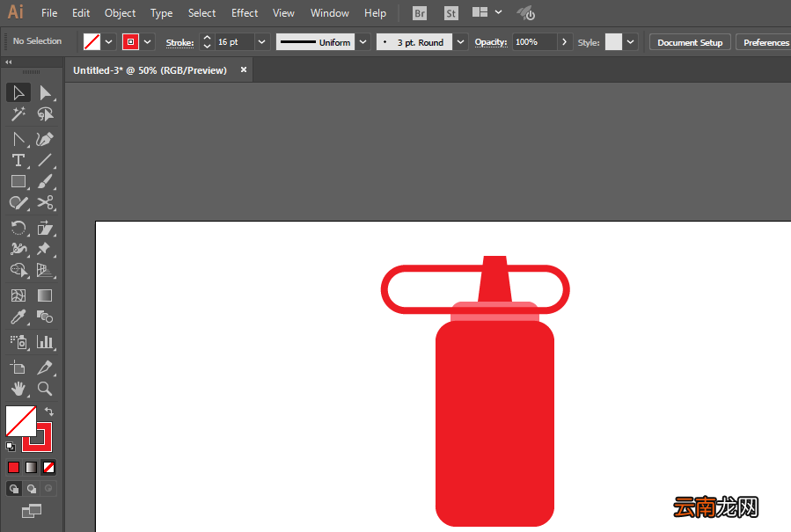
Task: Select the Type tool
Action: coord(18,160)
